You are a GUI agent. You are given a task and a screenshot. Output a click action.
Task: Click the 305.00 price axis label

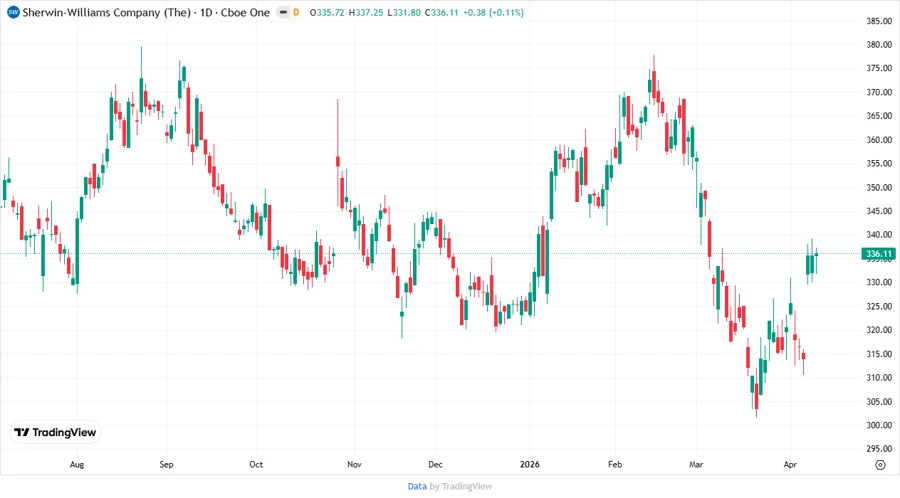879,401
